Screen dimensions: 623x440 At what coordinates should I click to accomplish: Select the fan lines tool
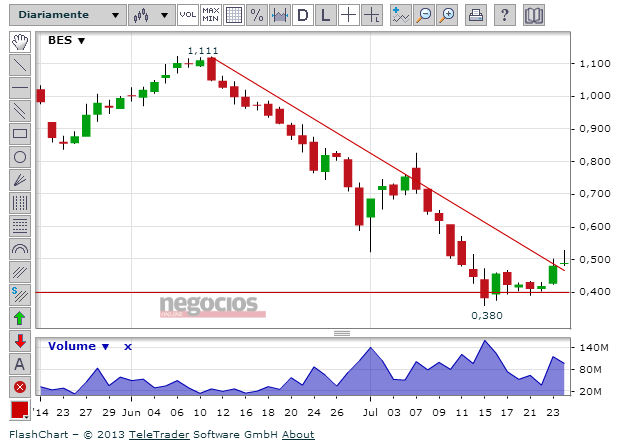coord(20,180)
